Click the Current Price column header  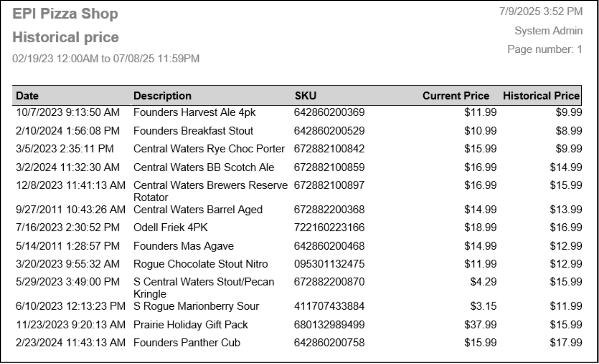pyautogui.click(x=455, y=96)
